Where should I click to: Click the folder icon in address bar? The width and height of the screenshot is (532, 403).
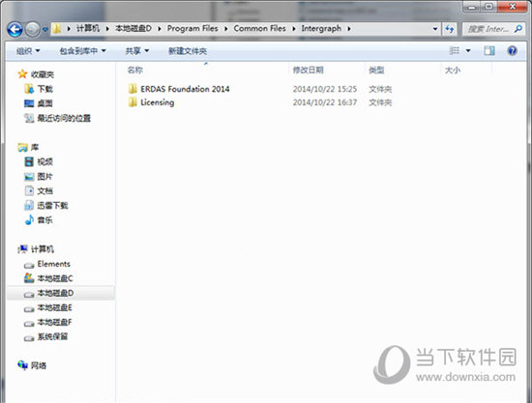[x=57, y=29]
